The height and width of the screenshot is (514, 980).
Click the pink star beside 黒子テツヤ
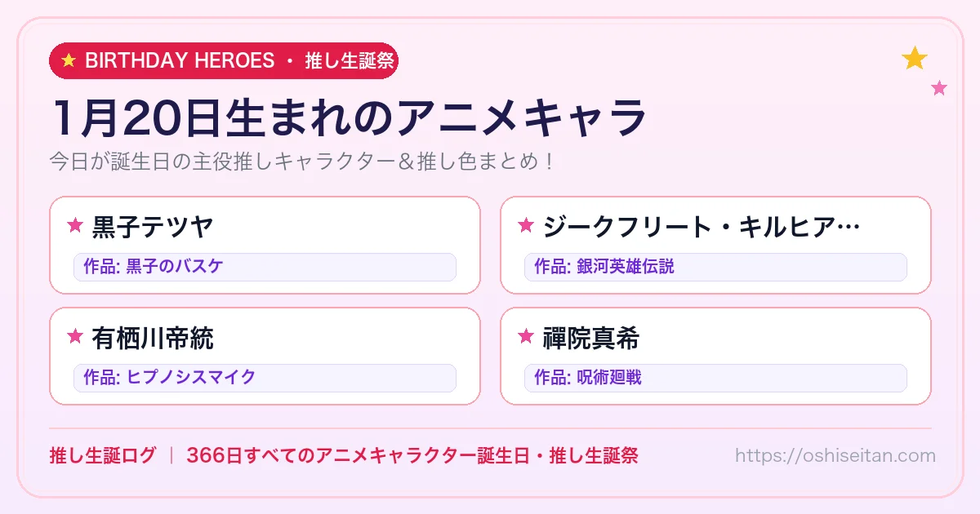click(x=75, y=225)
